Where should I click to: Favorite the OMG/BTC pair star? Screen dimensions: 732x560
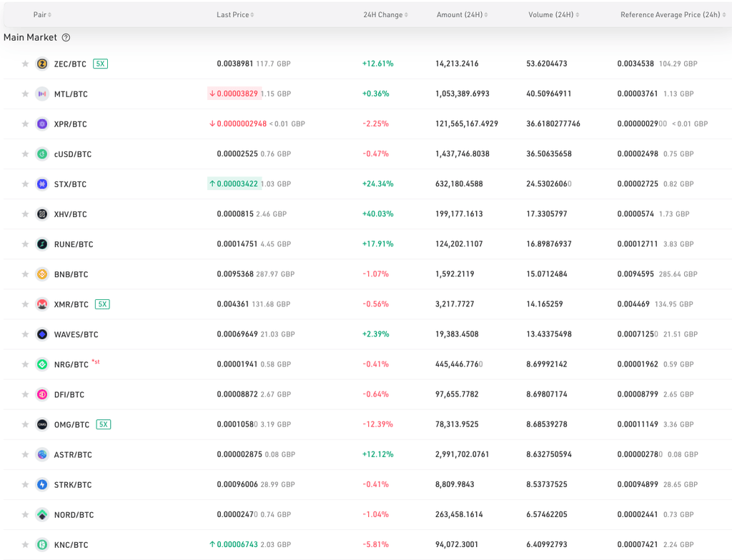tap(25, 425)
